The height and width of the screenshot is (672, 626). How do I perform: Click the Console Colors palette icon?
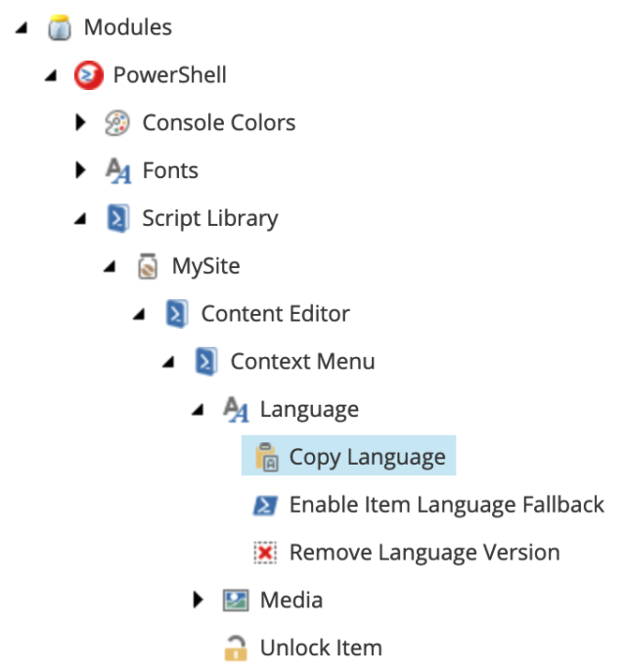tap(117, 123)
